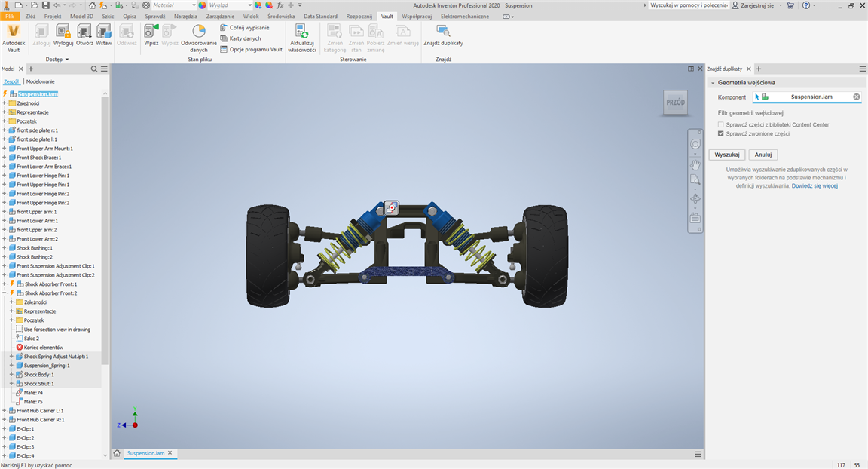This screenshot has width=868, height=469.
Task: Select Suspension_Spring:1 in tree
Action: 47,366
